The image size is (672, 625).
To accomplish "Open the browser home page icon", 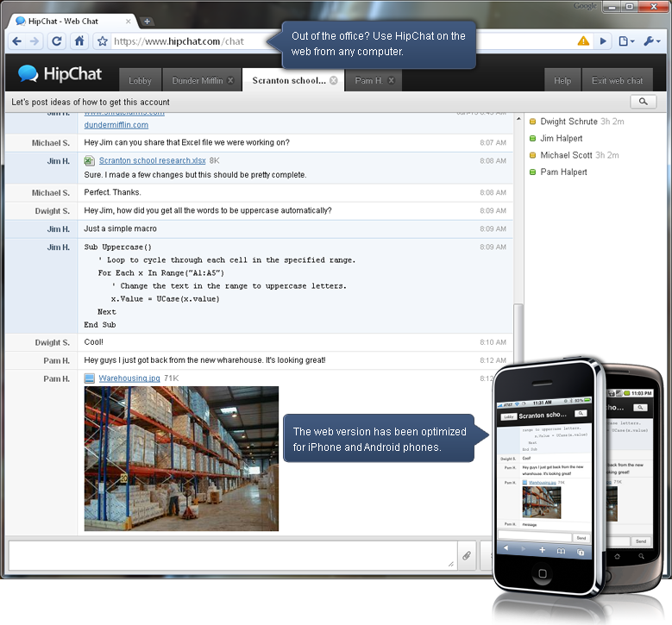I will pos(79,41).
